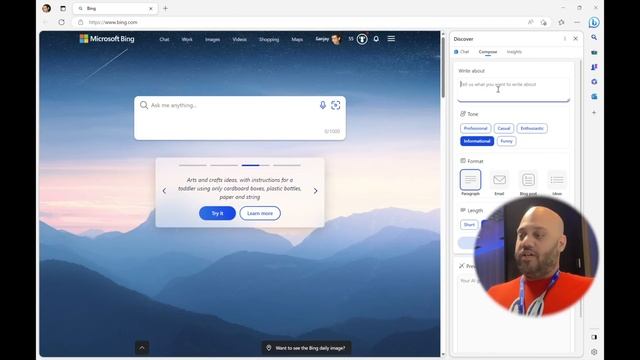Open the Bing Discover sidebar icon

coord(594,22)
